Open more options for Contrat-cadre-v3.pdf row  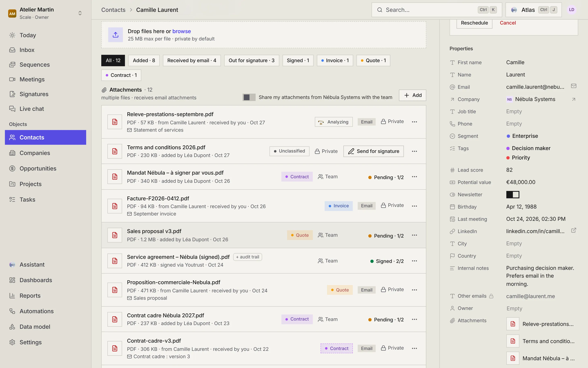tap(414, 348)
